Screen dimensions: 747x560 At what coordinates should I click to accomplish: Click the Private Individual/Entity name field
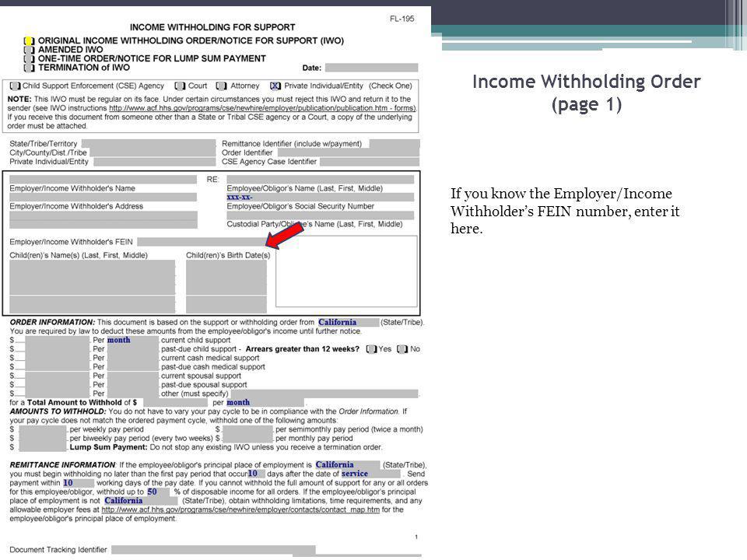[x=154, y=162]
